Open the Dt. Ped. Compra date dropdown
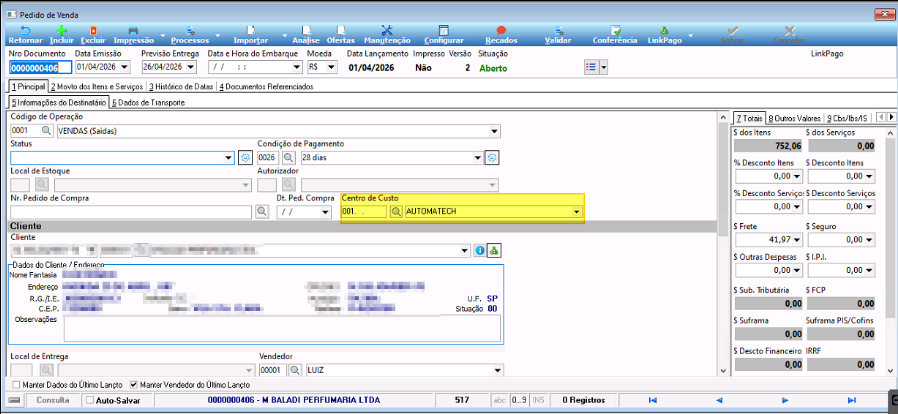This screenshot has width=898, height=414. (326, 212)
